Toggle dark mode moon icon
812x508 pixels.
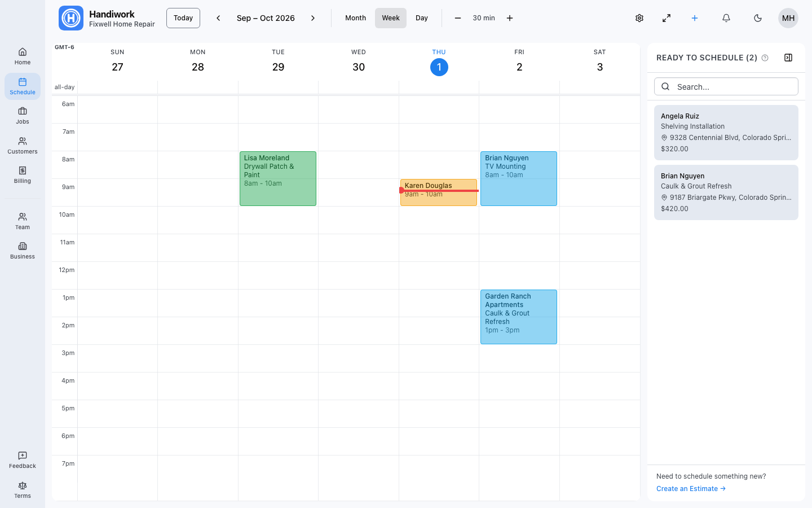click(x=758, y=18)
